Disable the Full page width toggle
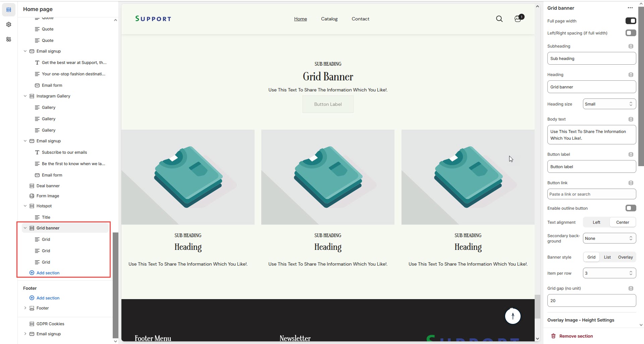Screen dimensions: 644x344 (631, 21)
